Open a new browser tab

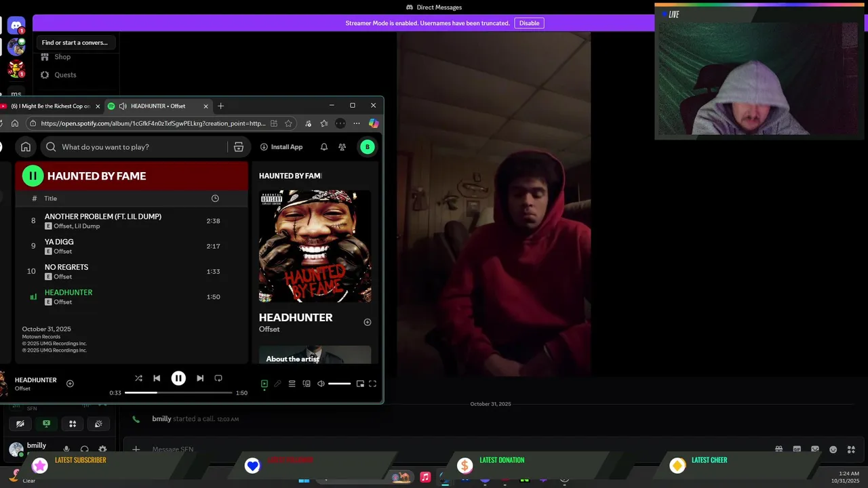click(x=220, y=106)
